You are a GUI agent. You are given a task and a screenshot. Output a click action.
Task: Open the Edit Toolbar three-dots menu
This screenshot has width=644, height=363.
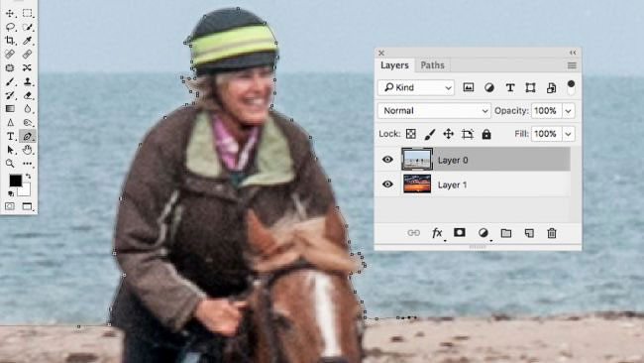tap(27, 164)
